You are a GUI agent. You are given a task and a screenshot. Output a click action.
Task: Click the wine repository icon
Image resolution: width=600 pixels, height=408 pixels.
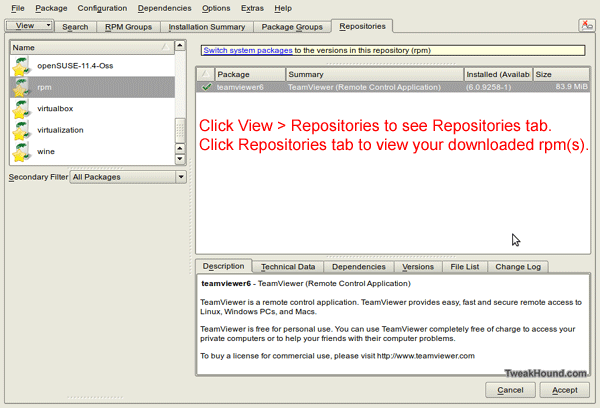coord(21,152)
